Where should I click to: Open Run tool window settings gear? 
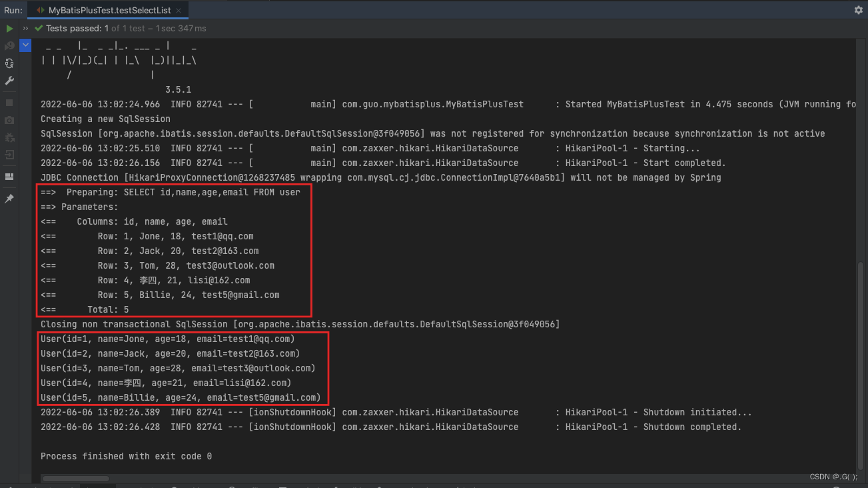coord(858,10)
